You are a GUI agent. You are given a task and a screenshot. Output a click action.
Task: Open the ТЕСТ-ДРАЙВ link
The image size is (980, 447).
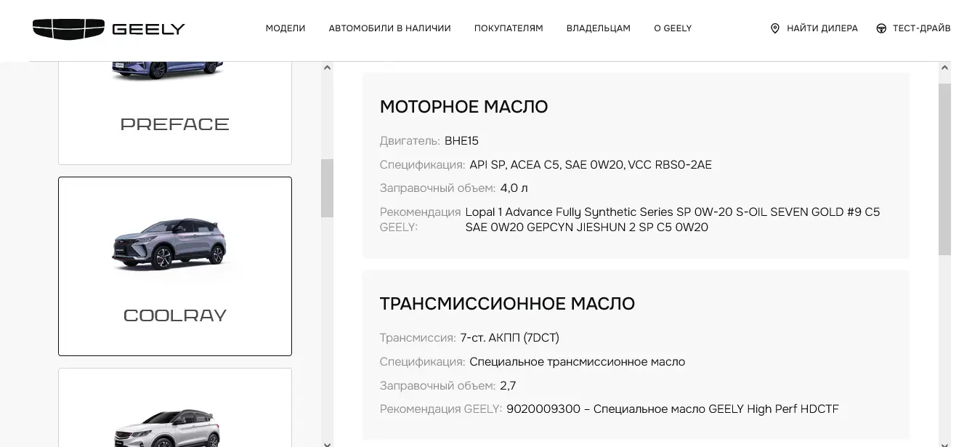pos(921,28)
